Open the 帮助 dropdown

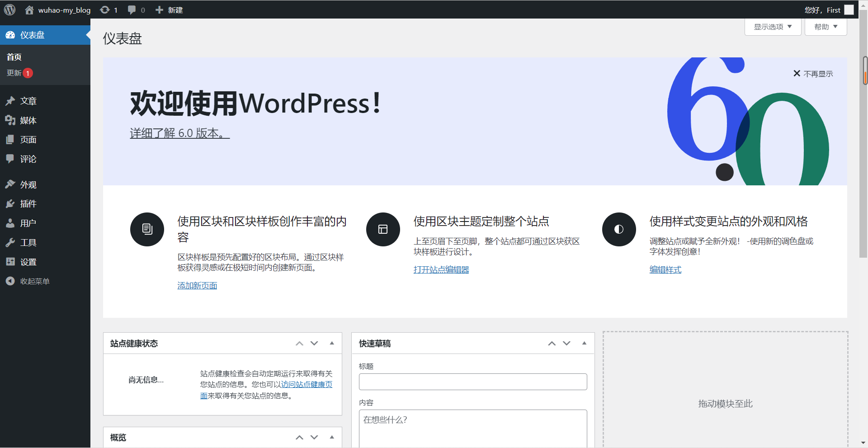point(826,27)
